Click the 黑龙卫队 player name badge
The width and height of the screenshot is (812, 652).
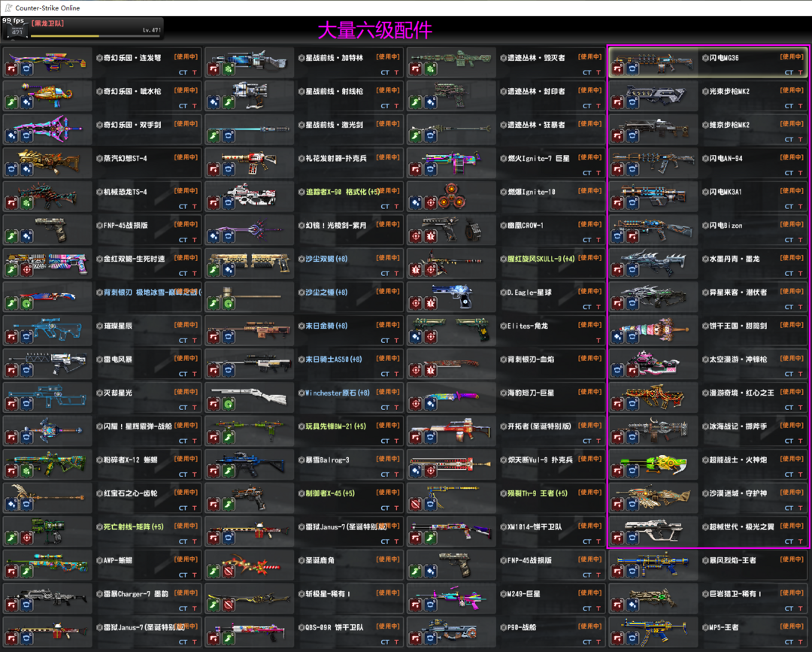pyautogui.click(x=48, y=24)
